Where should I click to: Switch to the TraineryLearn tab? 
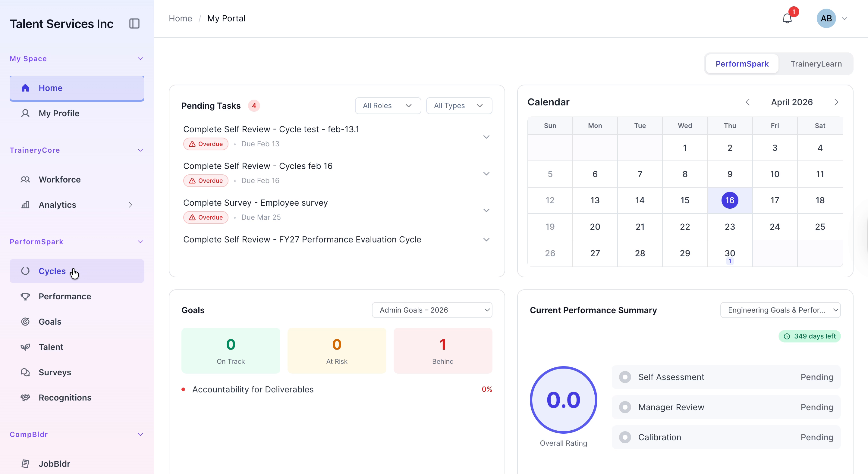tap(816, 64)
